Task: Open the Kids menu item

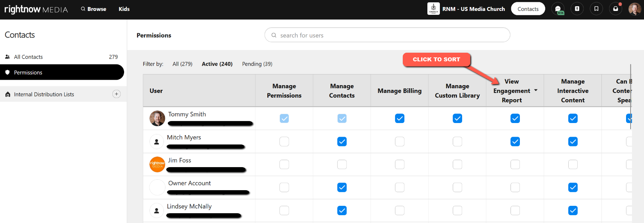Action: tap(124, 9)
